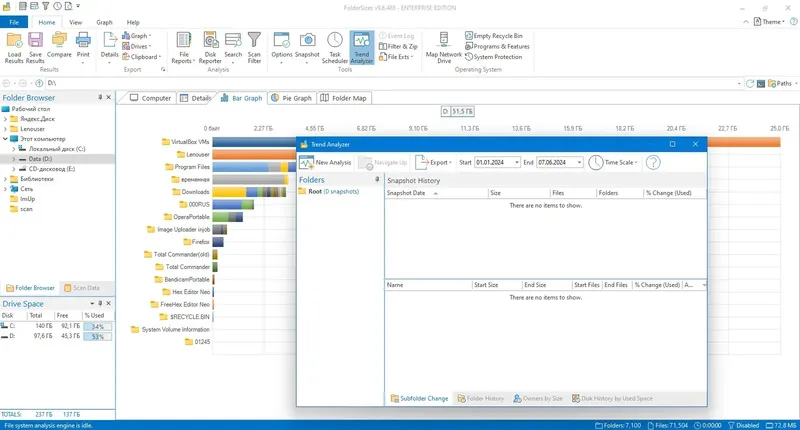This screenshot has height=430, width=800.
Task: Click the refresh icon beside address bar
Action: [749, 83]
